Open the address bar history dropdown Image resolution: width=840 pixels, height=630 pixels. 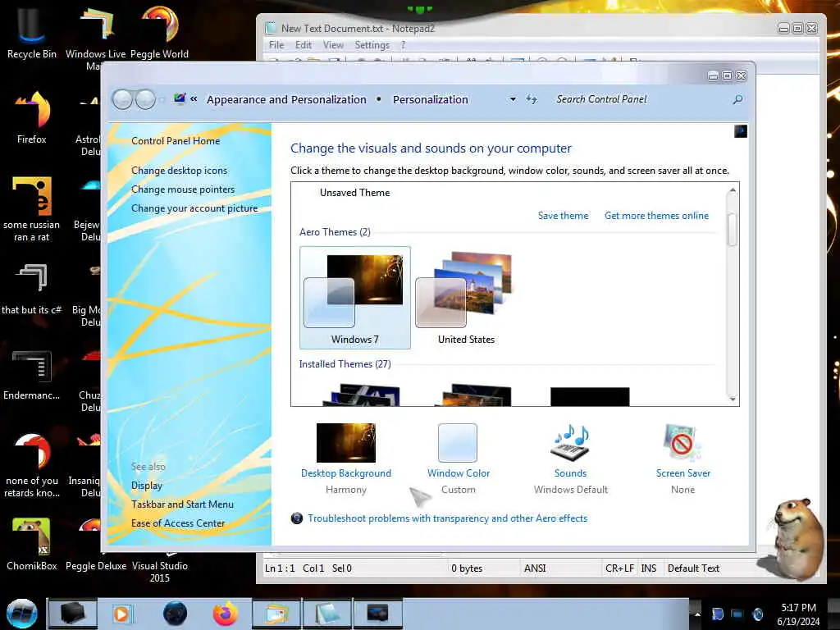click(x=513, y=99)
